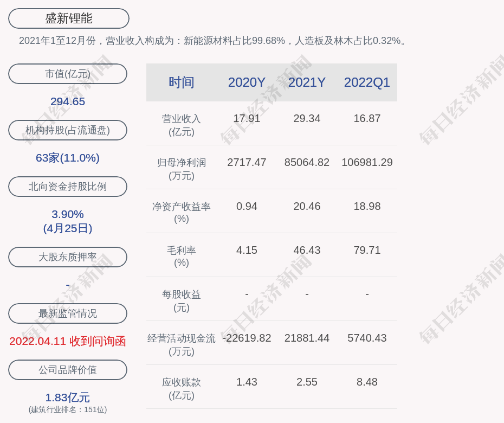Select the cash flow value 5740.43
504x423 pixels.
coord(367,338)
